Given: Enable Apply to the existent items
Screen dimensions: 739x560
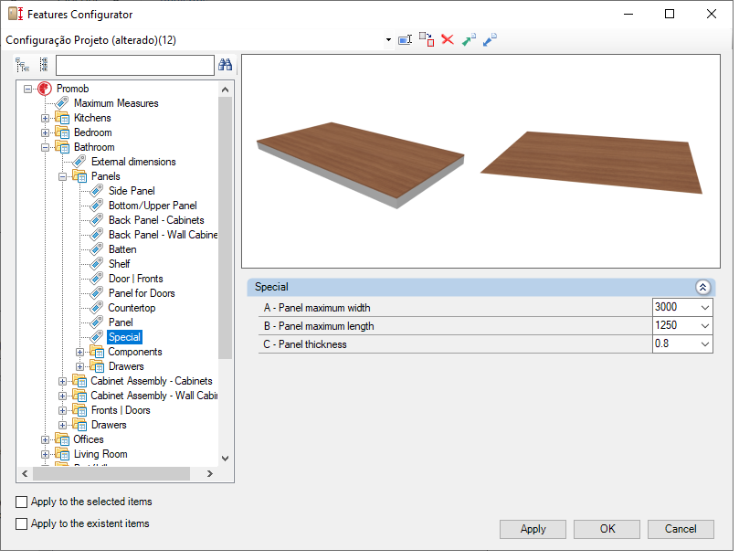Looking at the screenshot, I should coord(21,523).
